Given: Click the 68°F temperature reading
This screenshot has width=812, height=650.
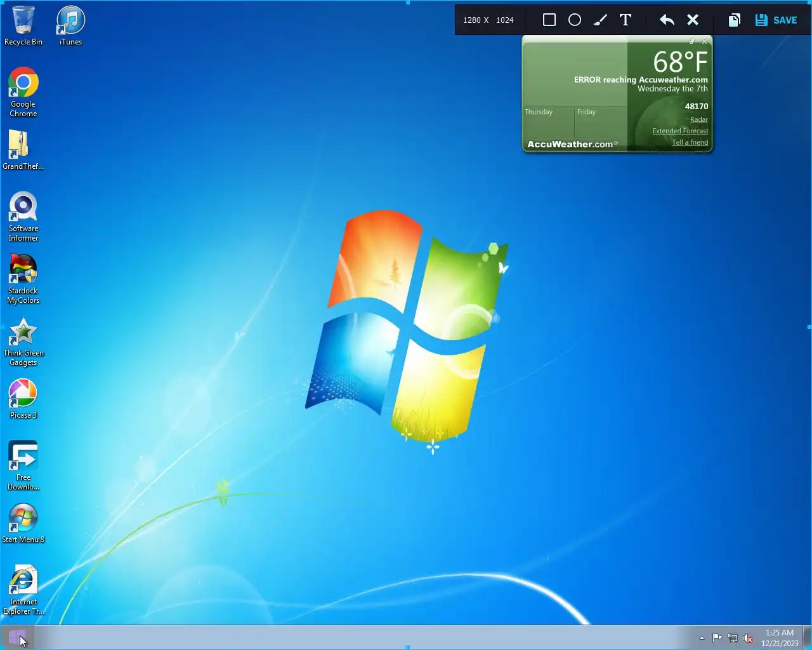Looking at the screenshot, I should 680,62.
